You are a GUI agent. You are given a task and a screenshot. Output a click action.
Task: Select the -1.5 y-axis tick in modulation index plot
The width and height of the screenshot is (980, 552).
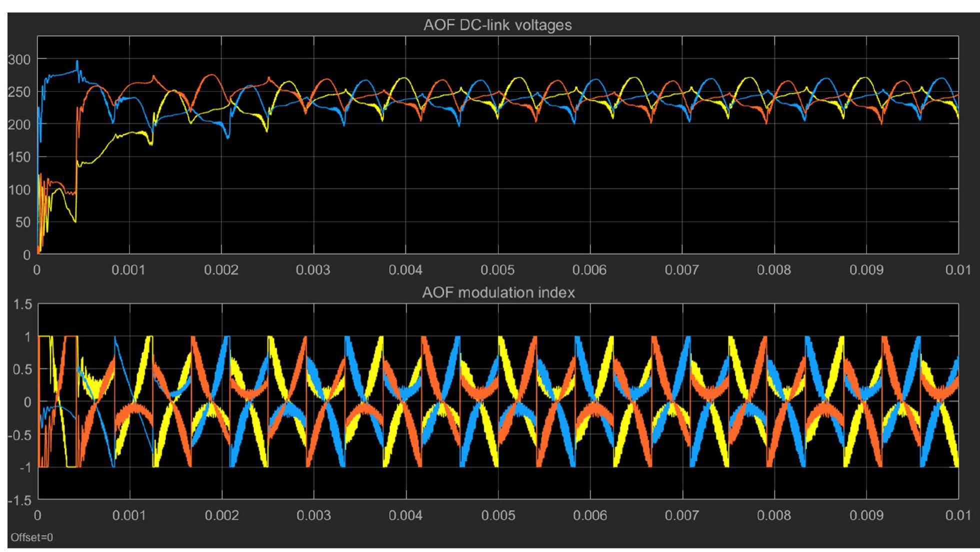[x=20, y=500]
